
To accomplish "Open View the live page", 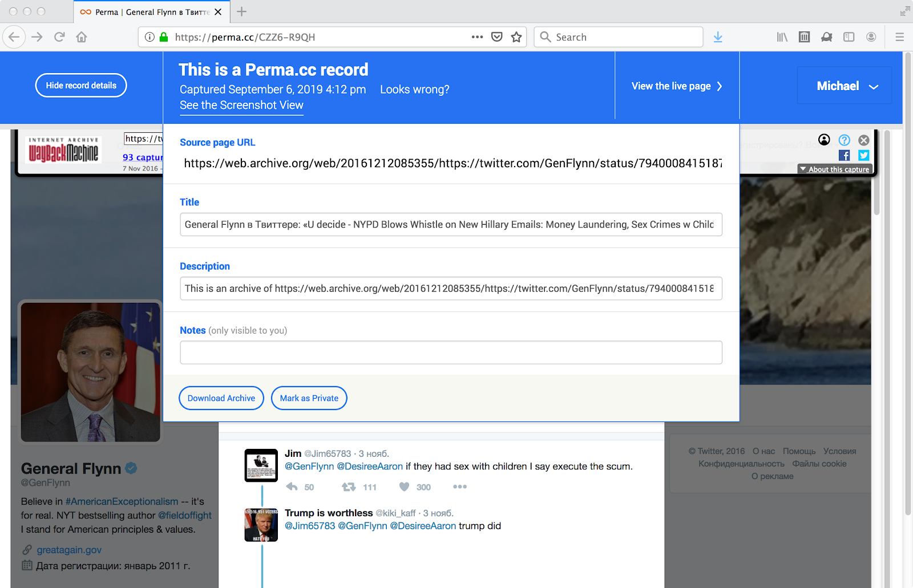I will point(677,86).
